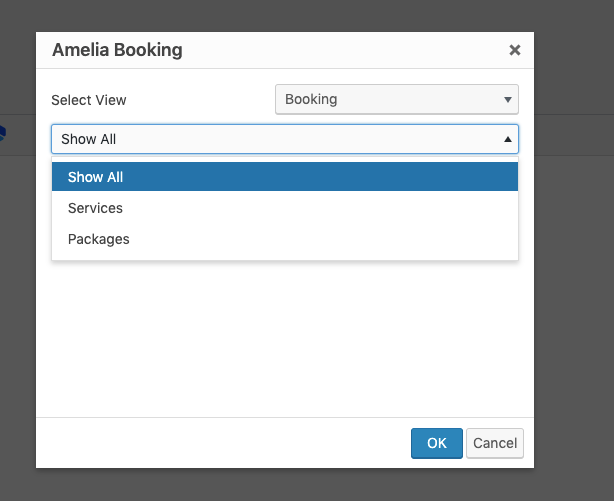The height and width of the screenshot is (501, 614).
Task: Click the empty dialog body below Packages
Action: tap(285, 340)
